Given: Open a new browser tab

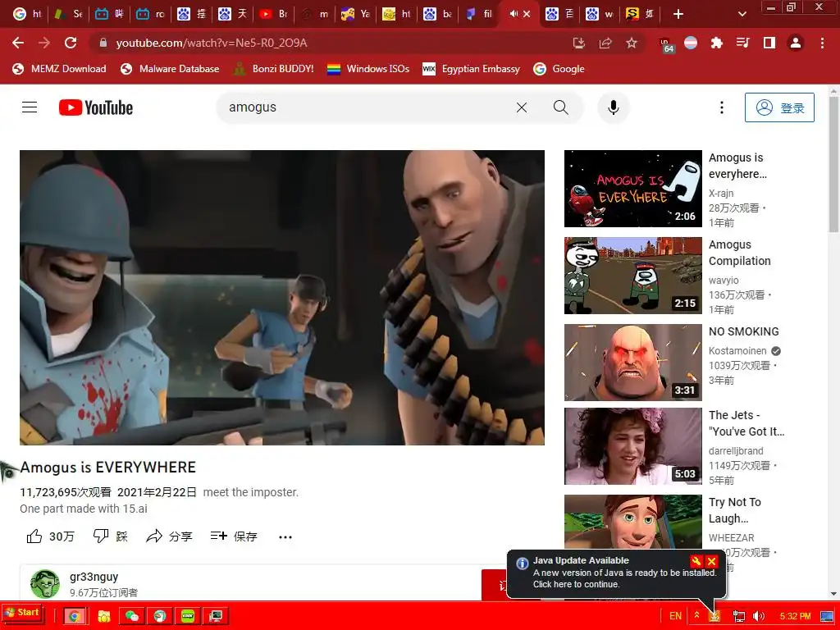Looking at the screenshot, I should point(678,14).
